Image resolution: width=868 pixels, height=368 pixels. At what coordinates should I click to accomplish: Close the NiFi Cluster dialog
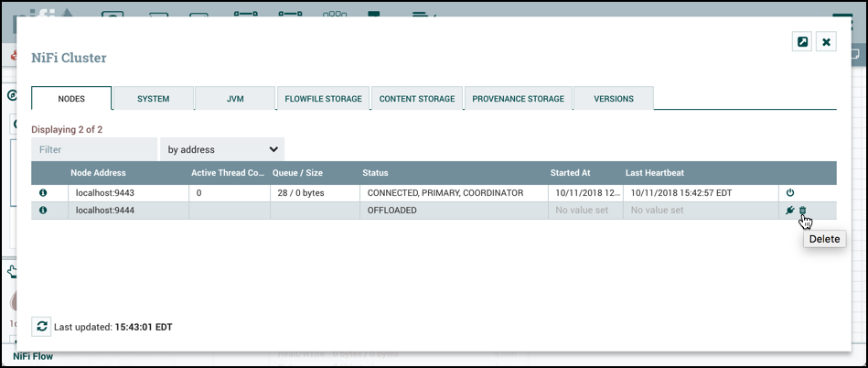[826, 42]
